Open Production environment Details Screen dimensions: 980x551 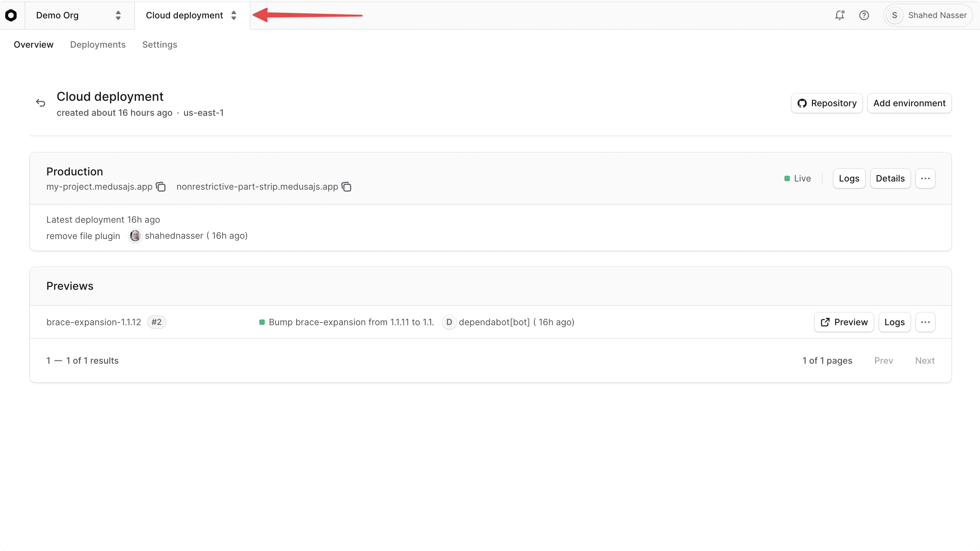pos(890,178)
